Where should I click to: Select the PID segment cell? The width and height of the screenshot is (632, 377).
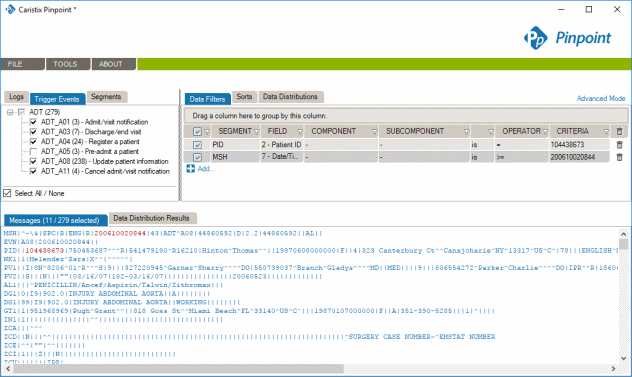click(235, 144)
